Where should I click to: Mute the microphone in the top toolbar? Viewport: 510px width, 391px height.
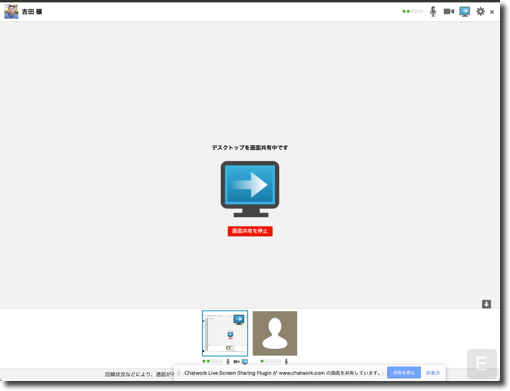pos(433,12)
